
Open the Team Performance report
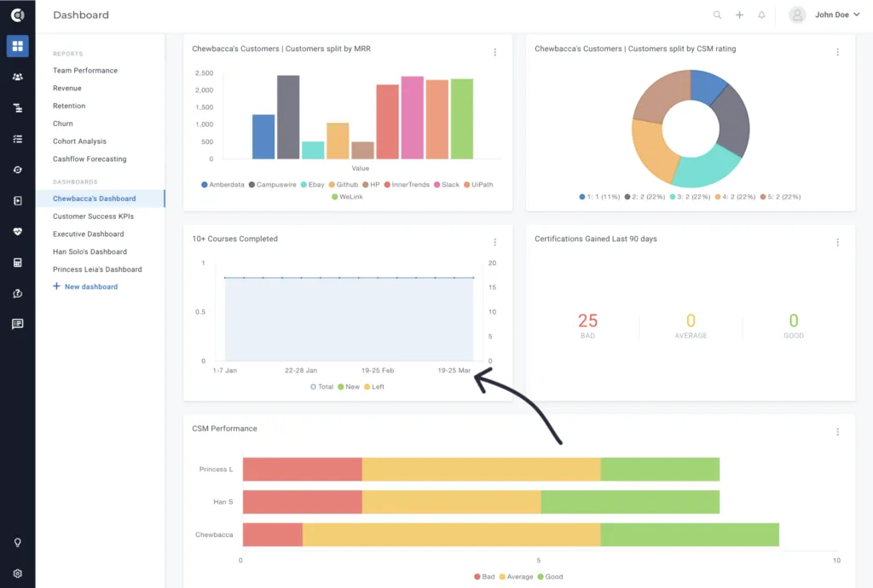click(85, 71)
